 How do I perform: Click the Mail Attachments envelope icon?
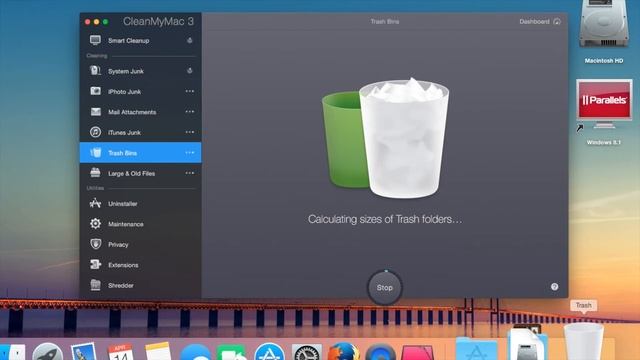point(96,111)
